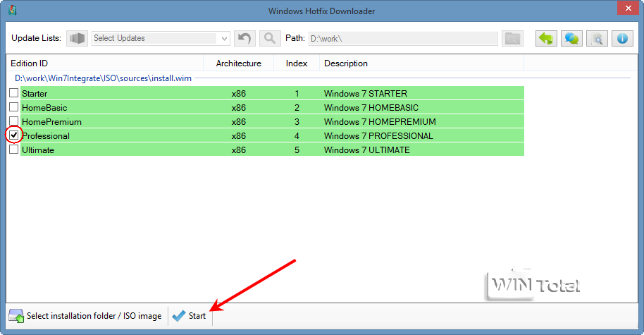644x335 pixels.
Task: Click the Update Lists book icon
Action: [77, 39]
